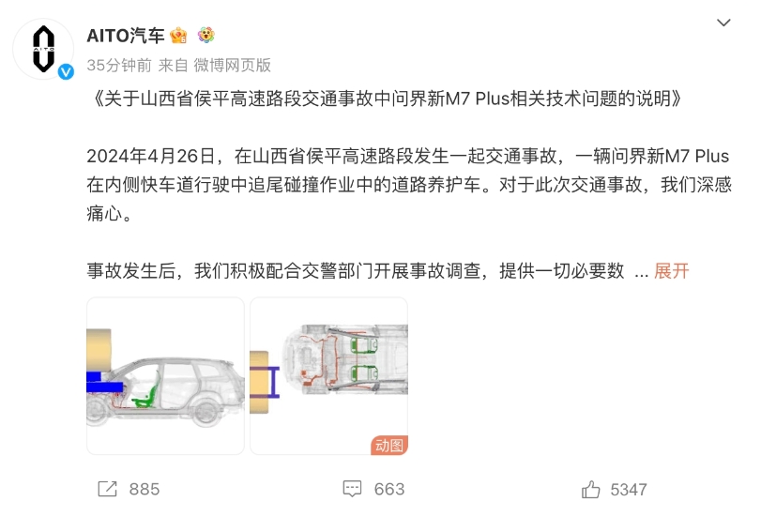
Task: Click the 动图 GIF label badge
Action: (389, 446)
